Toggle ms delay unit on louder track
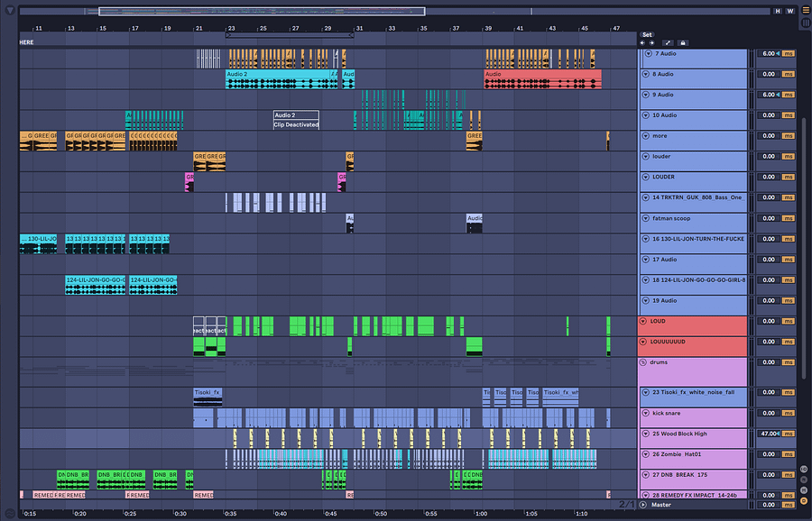The height and width of the screenshot is (521, 812). coord(789,156)
